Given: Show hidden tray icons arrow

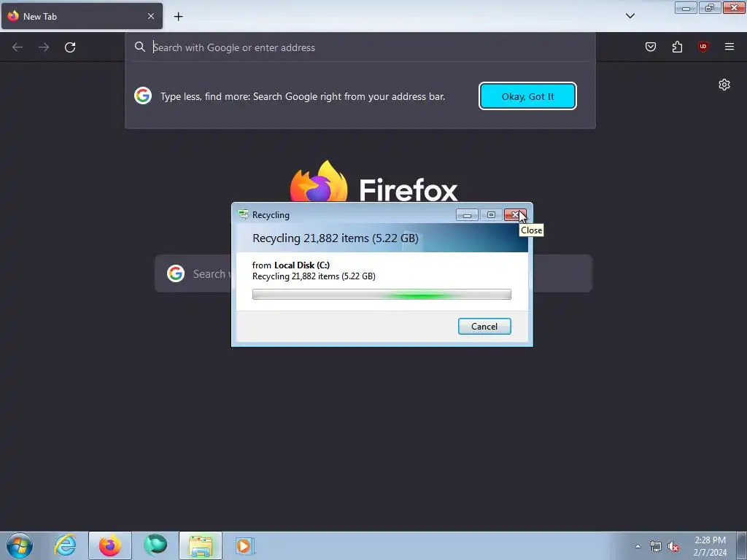Looking at the screenshot, I should tap(638, 546).
